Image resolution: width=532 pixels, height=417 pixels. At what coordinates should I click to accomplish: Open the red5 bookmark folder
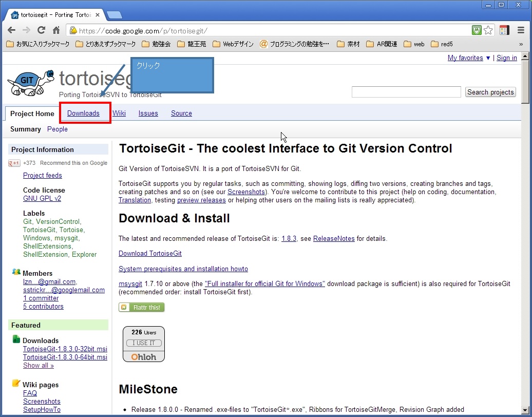click(442, 44)
